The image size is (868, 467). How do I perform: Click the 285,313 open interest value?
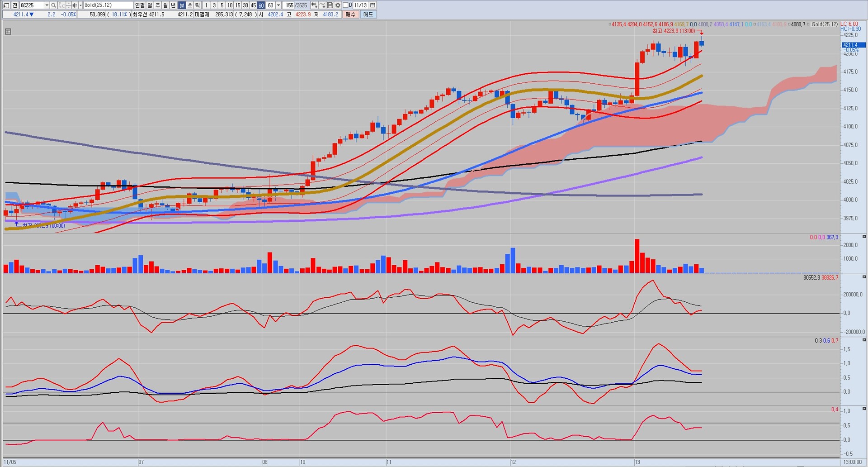[x=224, y=14]
